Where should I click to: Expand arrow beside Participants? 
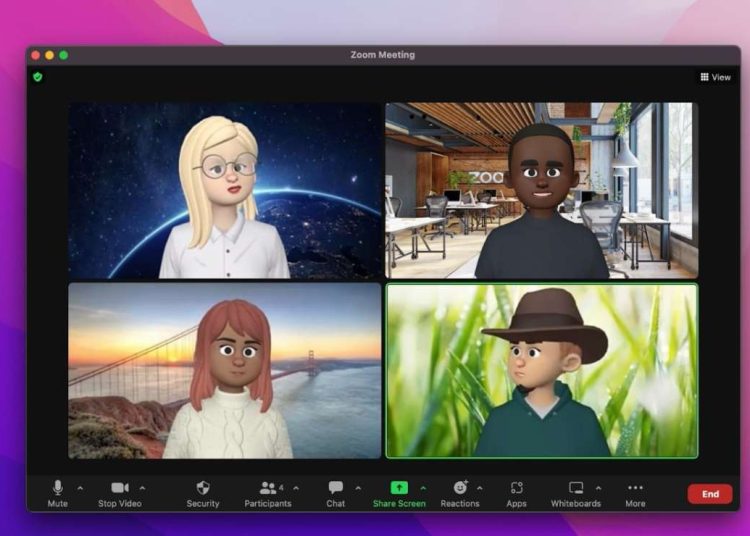click(x=296, y=488)
